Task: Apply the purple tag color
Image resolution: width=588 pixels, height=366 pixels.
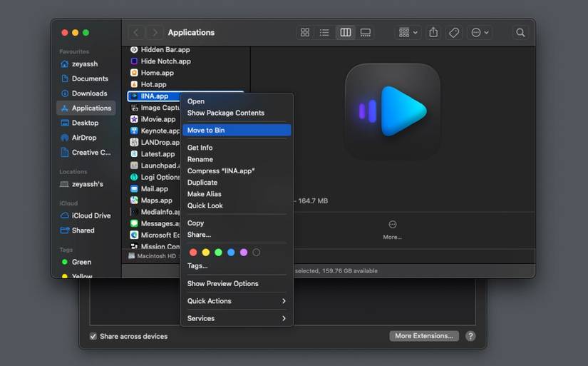Action: pyautogui.click(x=244, y=253)
